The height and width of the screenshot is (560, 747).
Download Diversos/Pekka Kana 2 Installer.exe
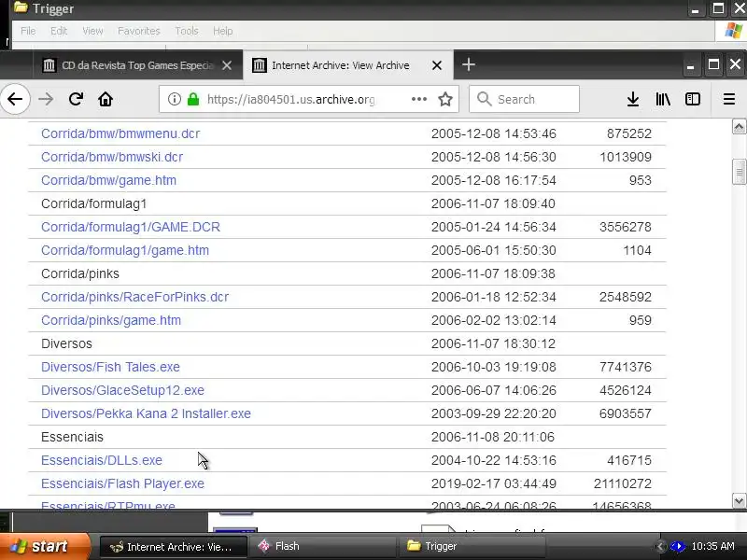point(146,413)
